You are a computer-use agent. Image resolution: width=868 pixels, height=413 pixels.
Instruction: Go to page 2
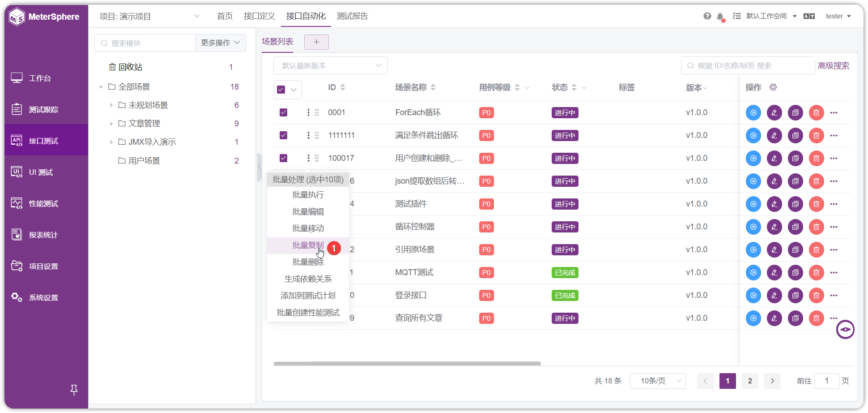[x=750, y=381]
